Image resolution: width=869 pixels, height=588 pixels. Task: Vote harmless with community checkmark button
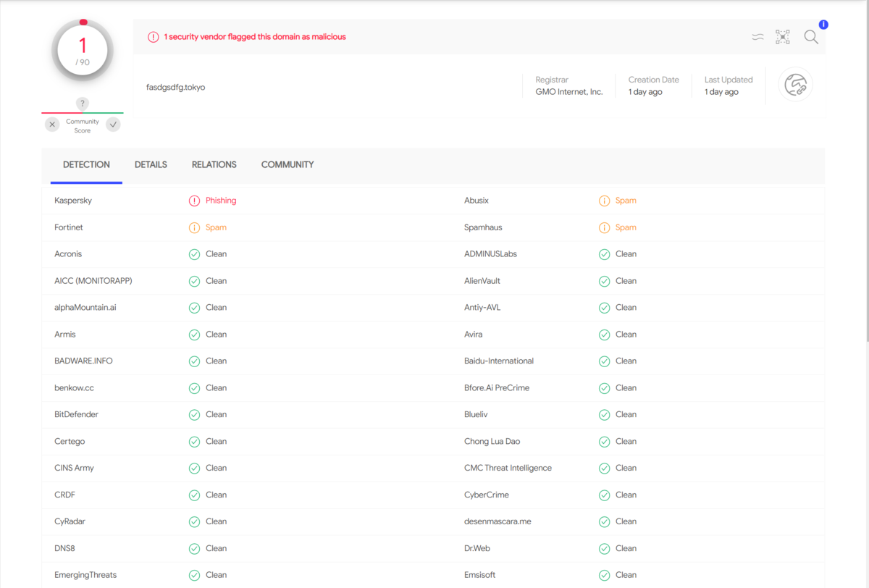pyautogui.click(x=113, y=125)
